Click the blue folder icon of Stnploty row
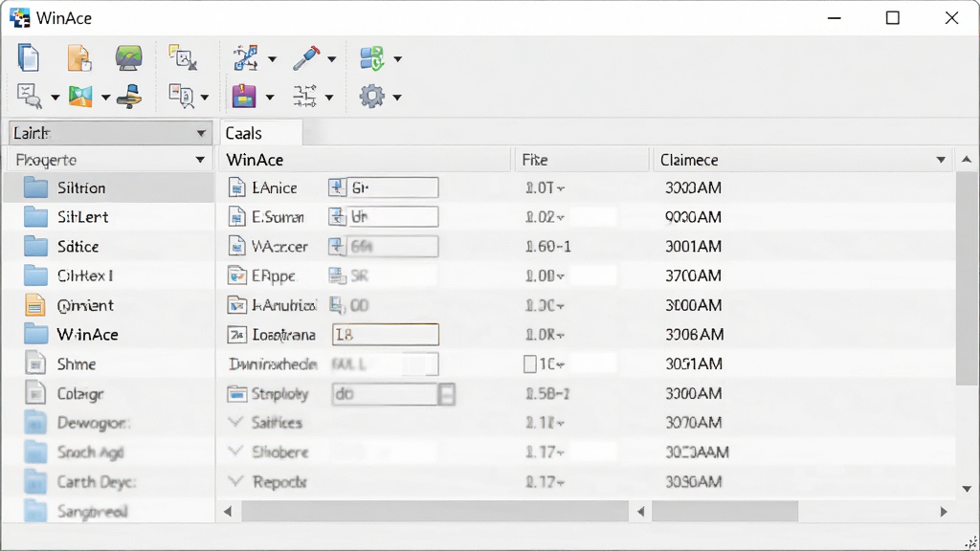980x551 pixels. tap(237, 394)
